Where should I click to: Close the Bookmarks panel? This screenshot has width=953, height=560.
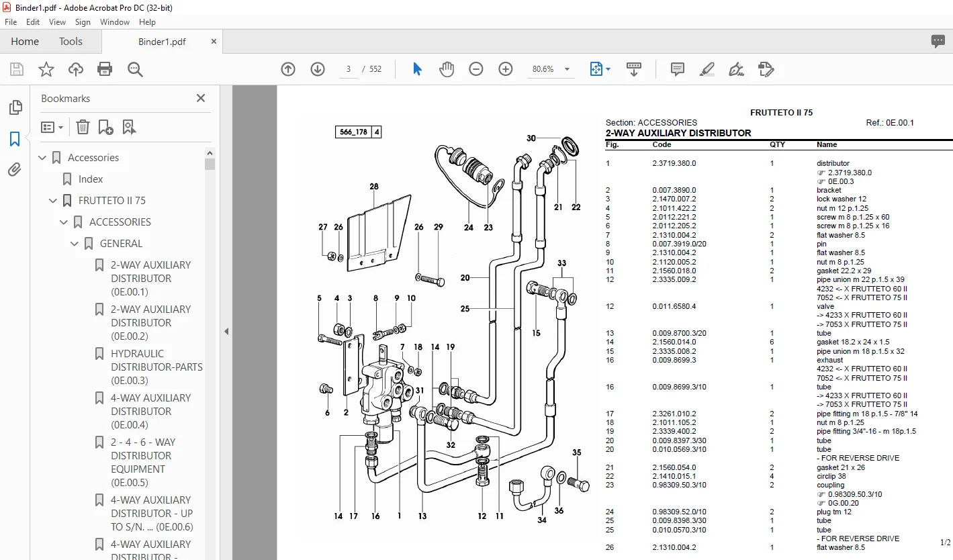(200, 98)
